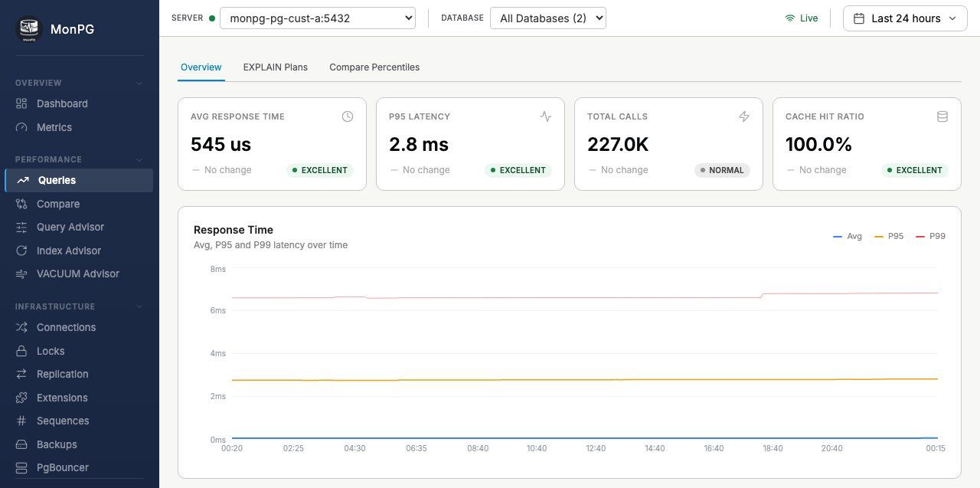Click the database icon on Cache Hit Ratio card
980x488 pixels.
(942, 116)
